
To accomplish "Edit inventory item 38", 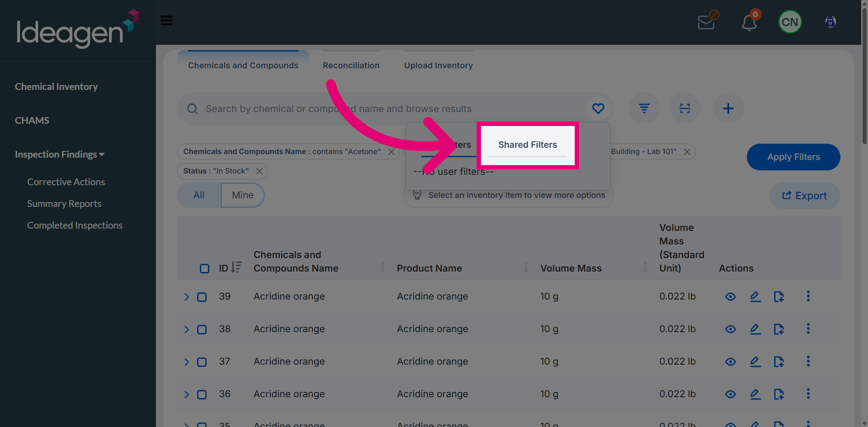I will tap(755, 329).
